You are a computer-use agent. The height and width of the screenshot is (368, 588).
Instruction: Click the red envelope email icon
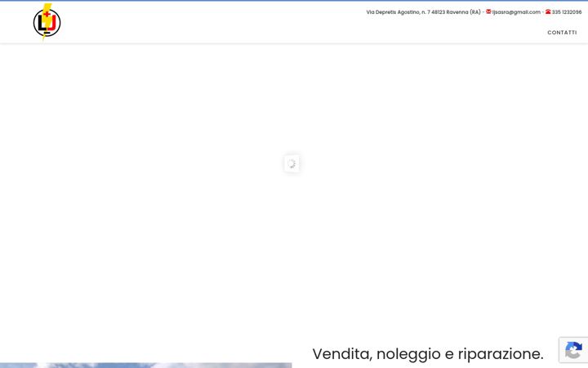click(488, 11)
